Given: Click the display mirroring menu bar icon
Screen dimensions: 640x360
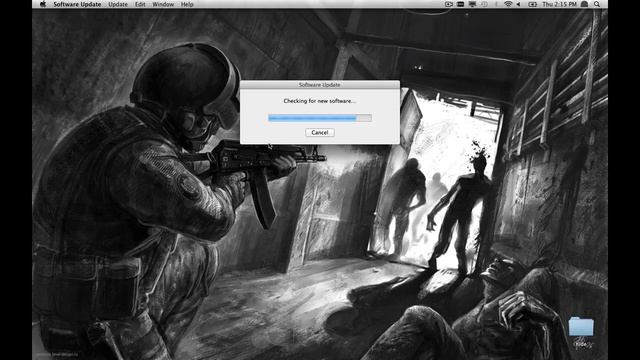Looking at the screenshot, I should coord(472,4).
